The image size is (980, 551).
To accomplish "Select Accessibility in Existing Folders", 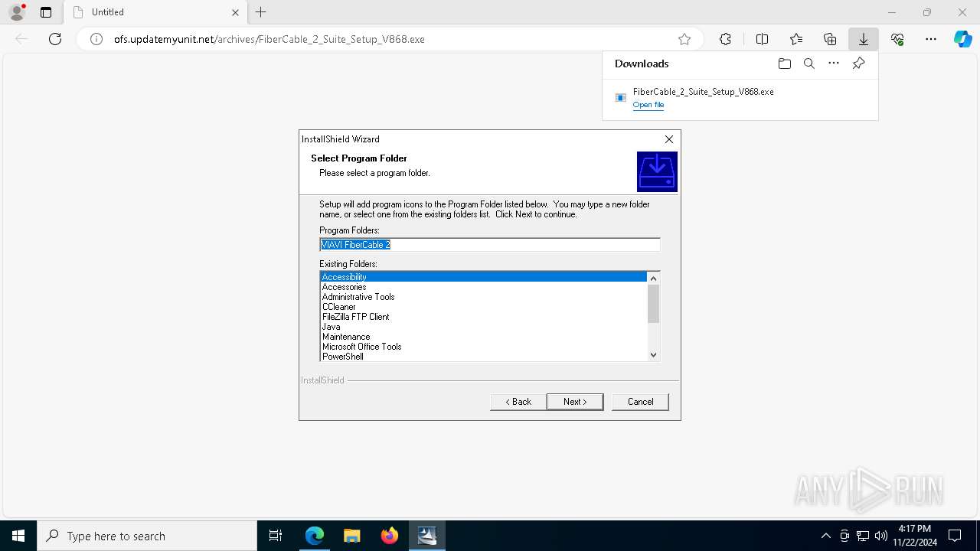I will 483,277.
